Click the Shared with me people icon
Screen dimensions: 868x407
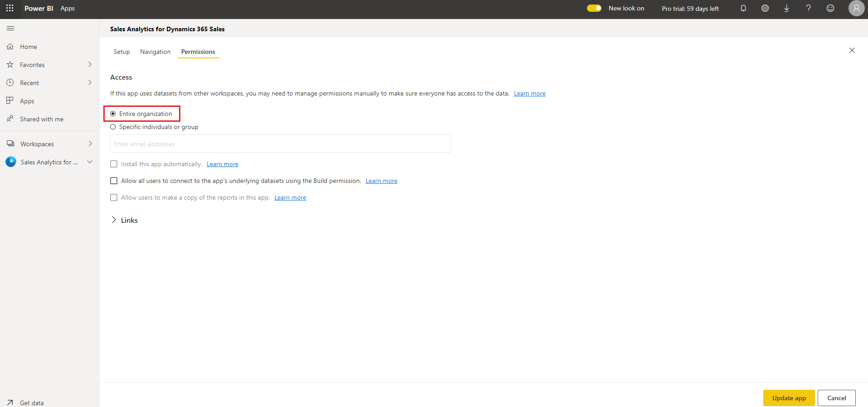point(10,119)
